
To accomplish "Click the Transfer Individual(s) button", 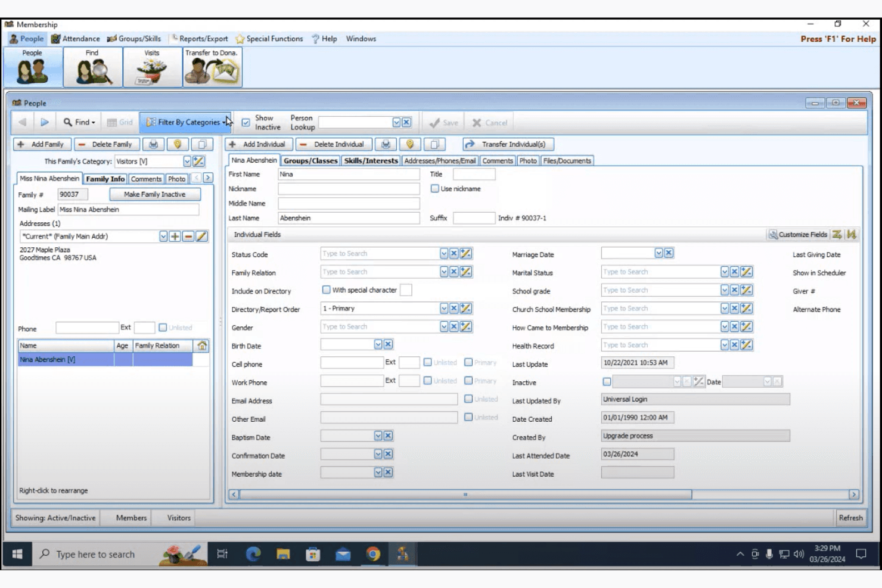I will pyautogui.click(x=508, y=144).
